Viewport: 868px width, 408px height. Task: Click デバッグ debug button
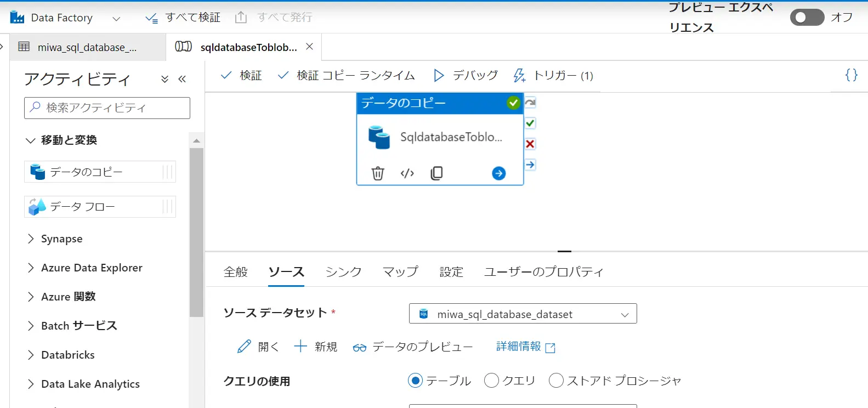pyautogui.click(x=466, y=76)
